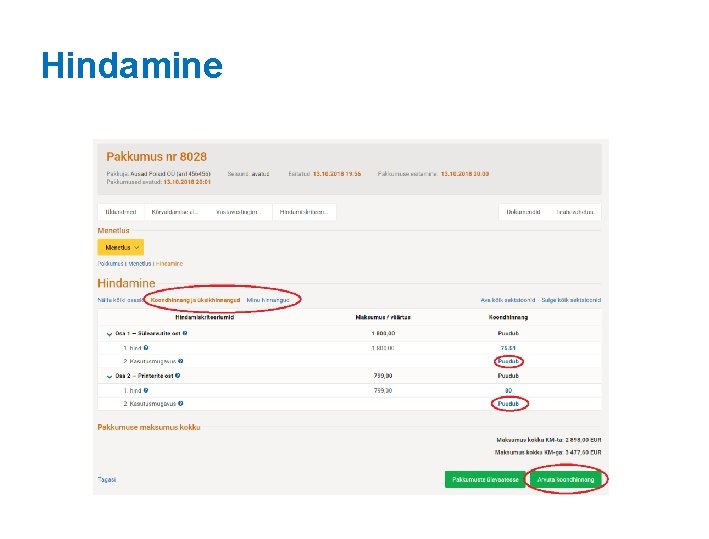
Task: Select Koondhinnang ja üksikhinnangud view link
Action: click(x=195, y=300)
